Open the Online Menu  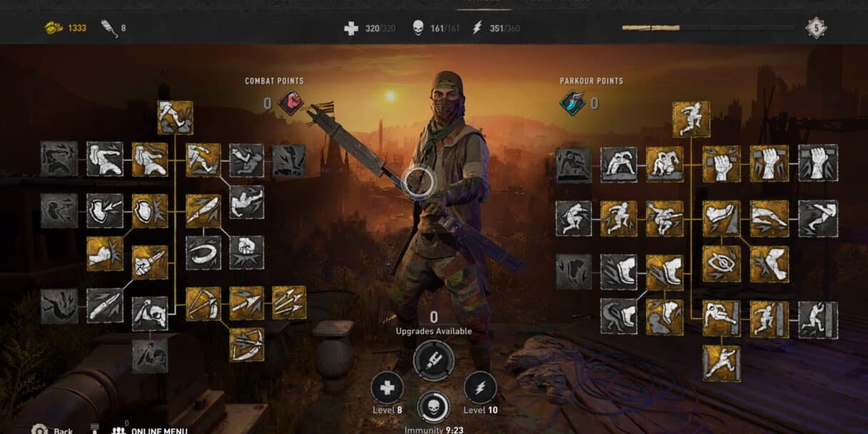150,430
